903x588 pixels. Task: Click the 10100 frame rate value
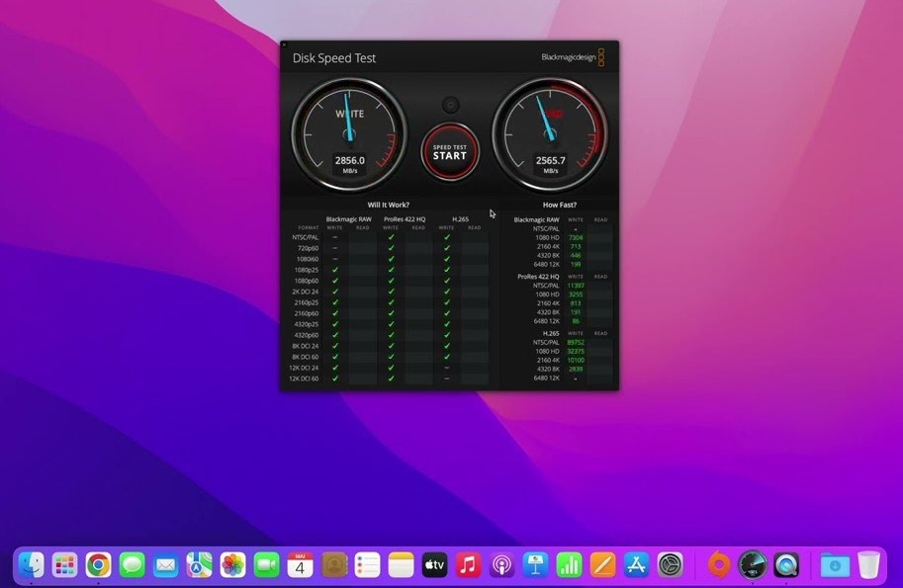(576, 360)
